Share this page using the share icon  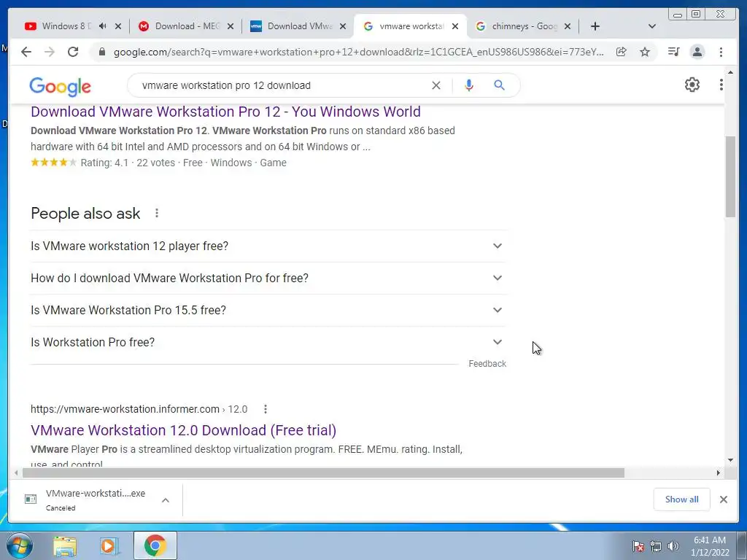(x=622, y=52)
